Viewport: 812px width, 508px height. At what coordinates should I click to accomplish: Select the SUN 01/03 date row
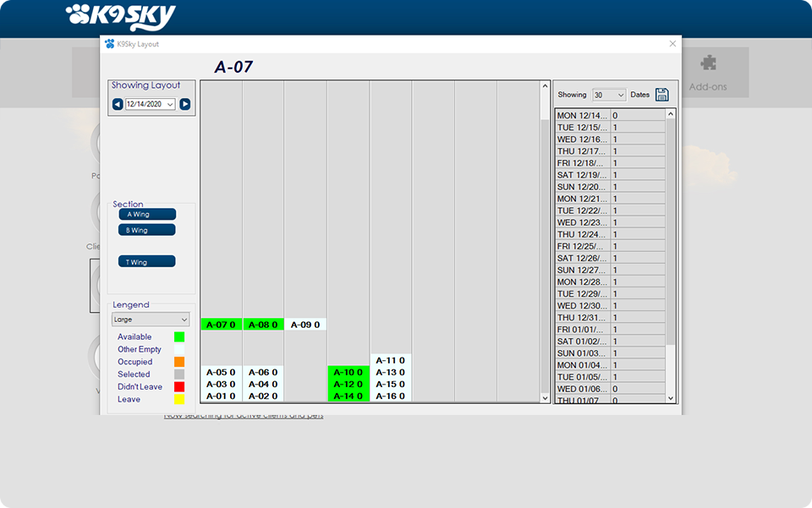point(610,353)
